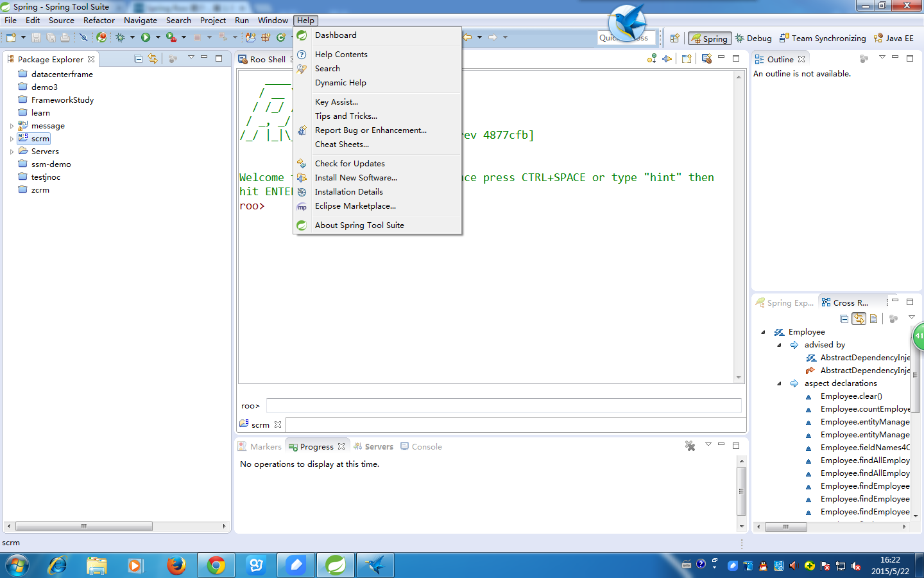Select About Spring Tool Suite
This screenshot has height=578, width=924.
pos(377,225)
